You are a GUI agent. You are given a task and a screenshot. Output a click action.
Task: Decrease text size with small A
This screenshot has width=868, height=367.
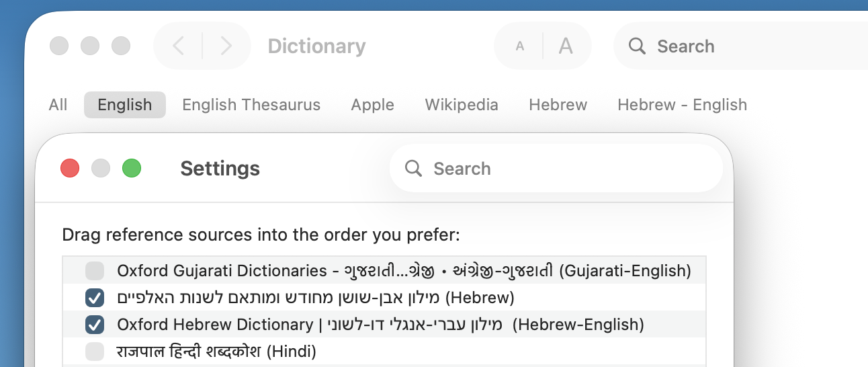click(x=519, y=46)
